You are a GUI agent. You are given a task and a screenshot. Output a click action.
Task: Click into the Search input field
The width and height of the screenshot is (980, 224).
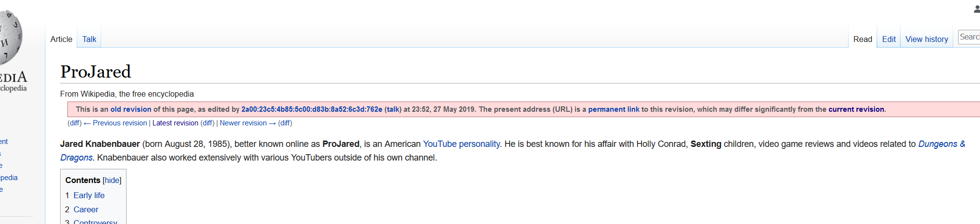coord(969,37)
